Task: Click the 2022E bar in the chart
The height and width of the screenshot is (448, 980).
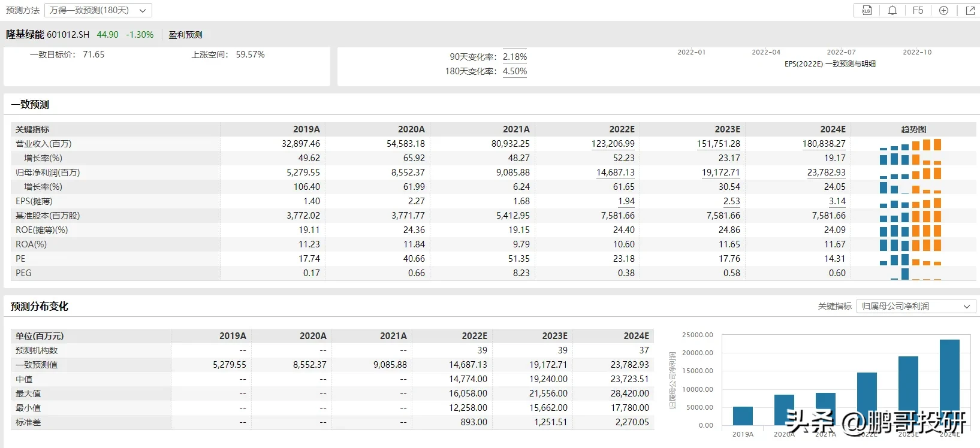Action: 867,399
